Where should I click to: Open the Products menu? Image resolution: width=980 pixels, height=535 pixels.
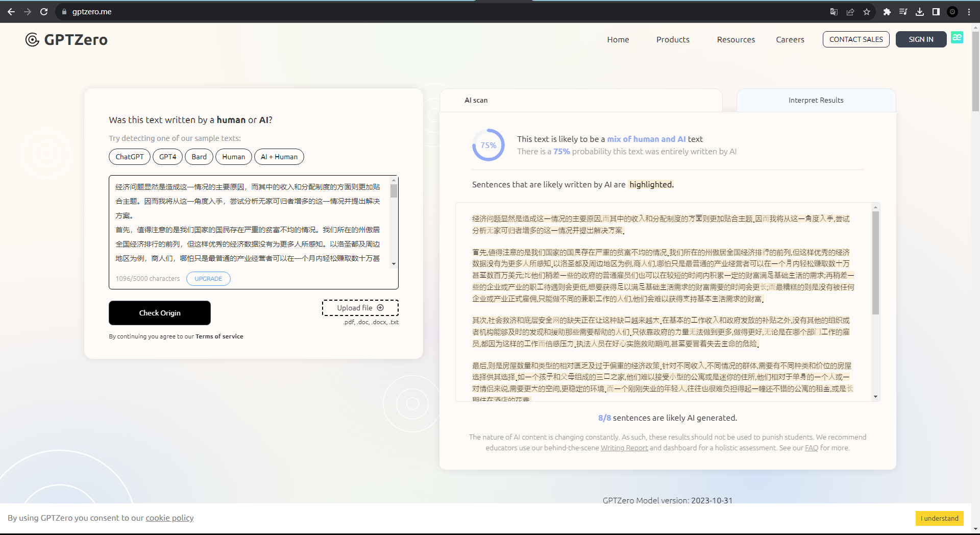pos(673,39)
